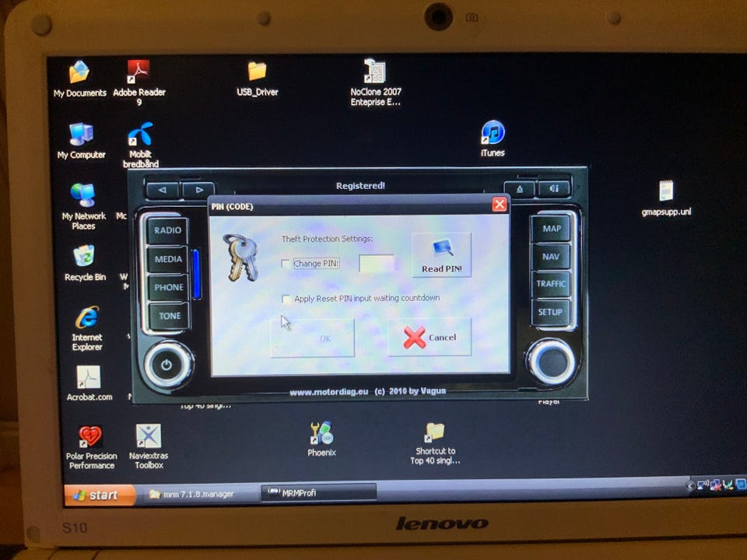Select the TRAFFIC button on the head unit

tap(551, 284)
